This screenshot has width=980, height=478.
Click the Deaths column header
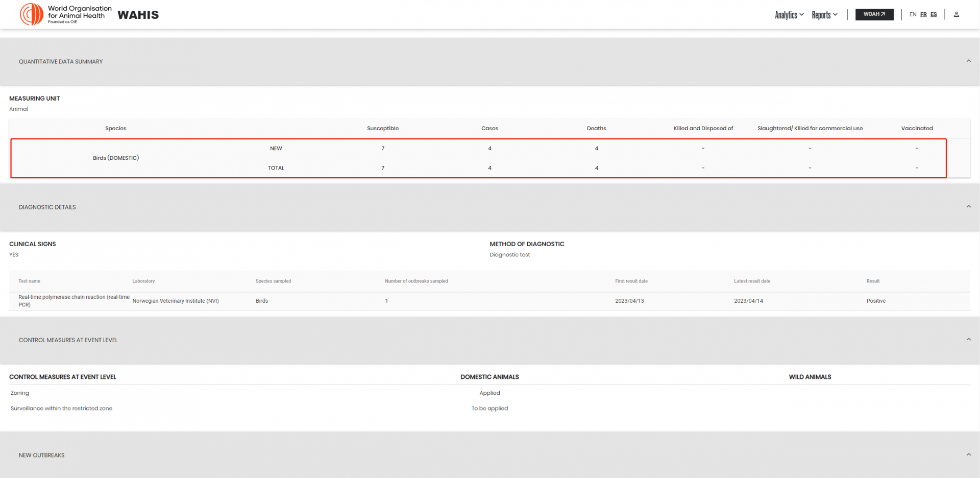coord(596,128)
